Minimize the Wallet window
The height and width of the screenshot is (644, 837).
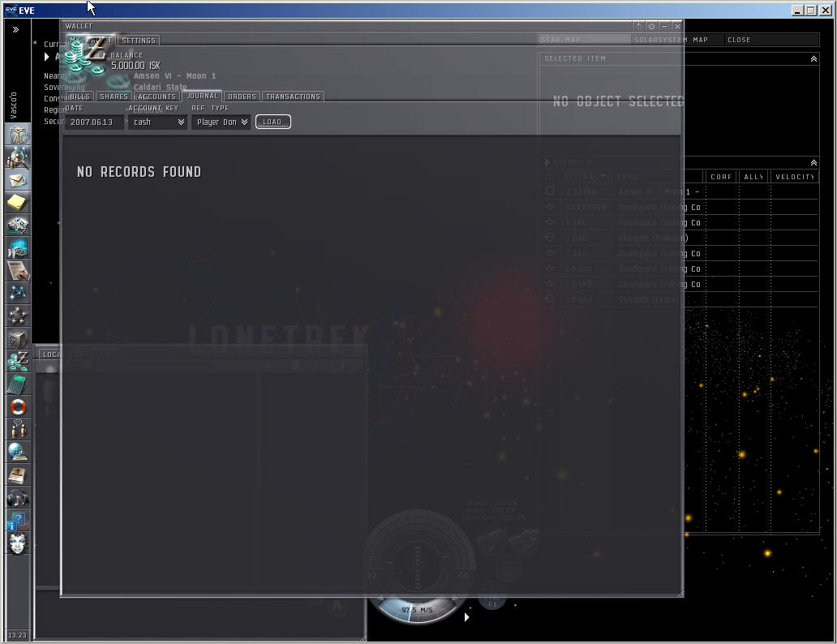(x=664, y=26)
